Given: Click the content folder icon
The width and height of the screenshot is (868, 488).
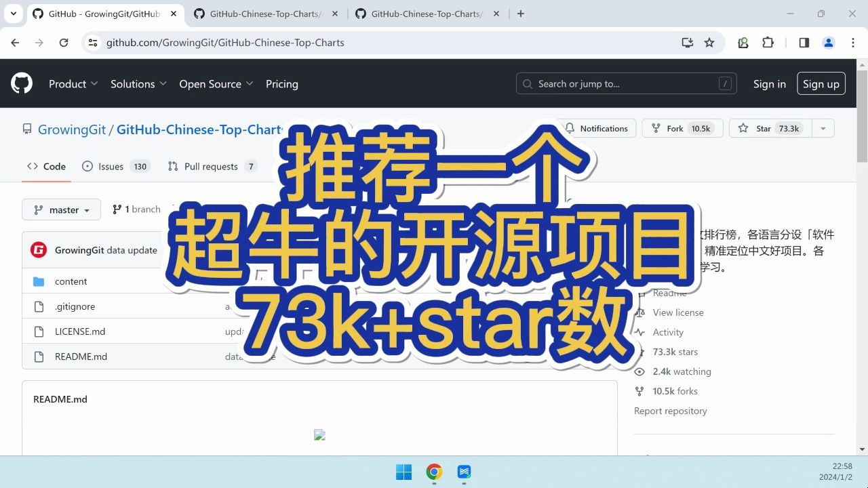Looking at the screenshot, I should pos(39,281).
